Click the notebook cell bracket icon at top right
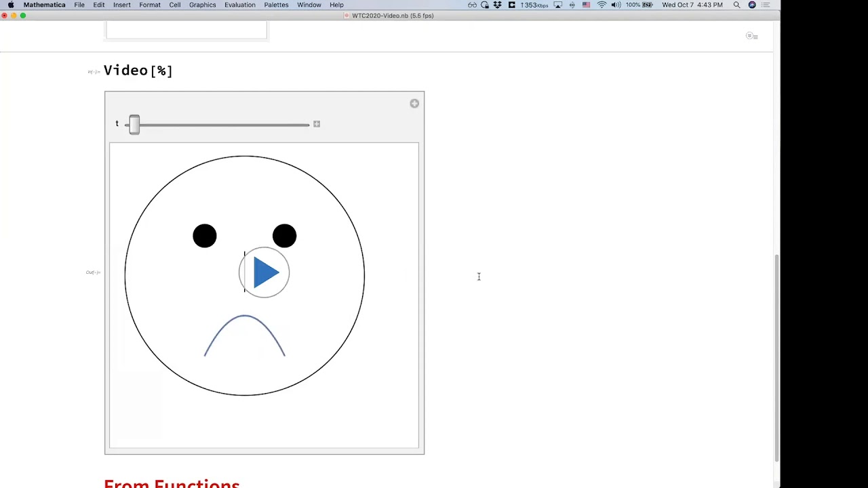This screenshot has height=488, width=868. 751,36
